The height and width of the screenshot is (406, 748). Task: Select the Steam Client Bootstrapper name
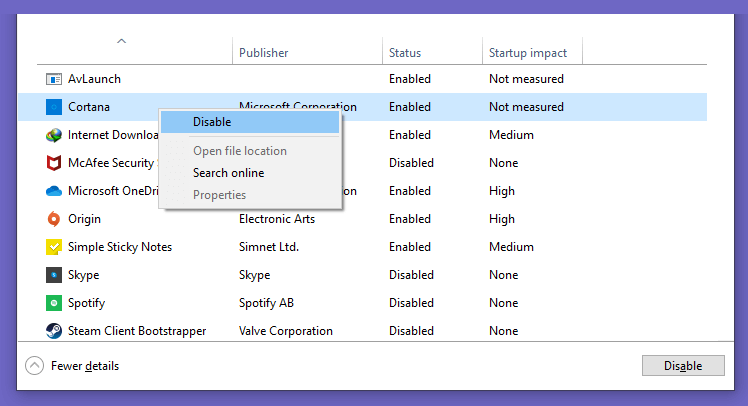(137, 331)
